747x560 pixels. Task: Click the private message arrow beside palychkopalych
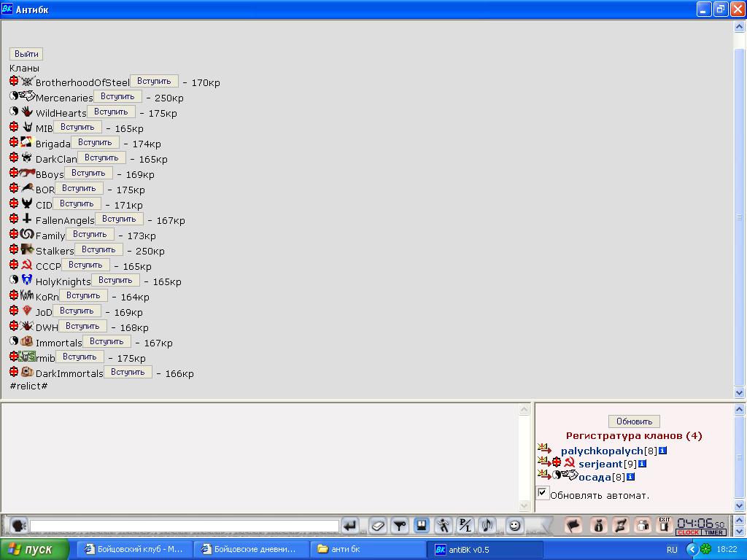[x=544, y=448]
